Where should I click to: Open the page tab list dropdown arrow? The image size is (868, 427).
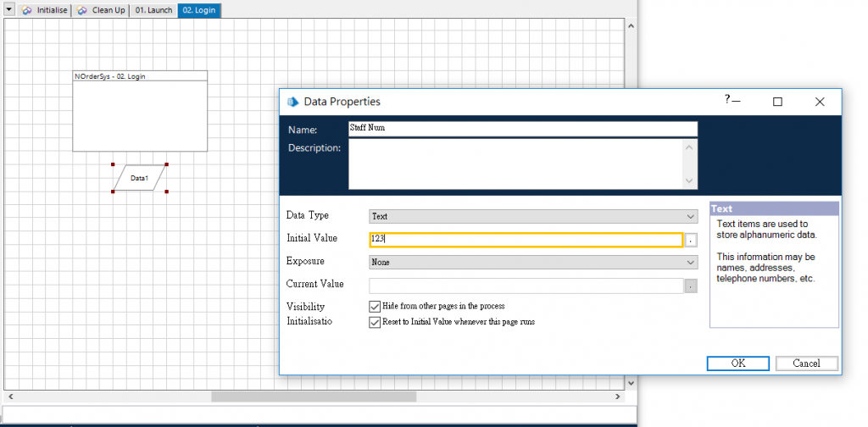click(x=8, y=10)
